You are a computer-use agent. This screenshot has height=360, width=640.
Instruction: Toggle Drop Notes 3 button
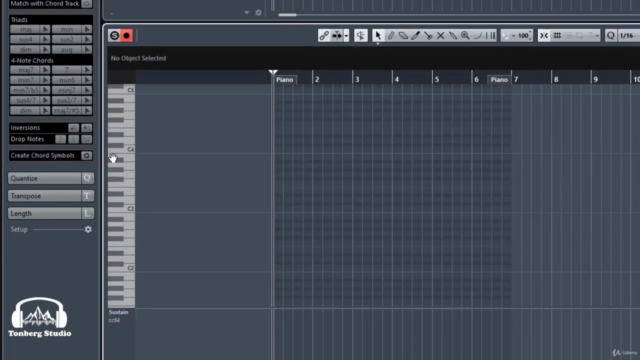[73, 139]
